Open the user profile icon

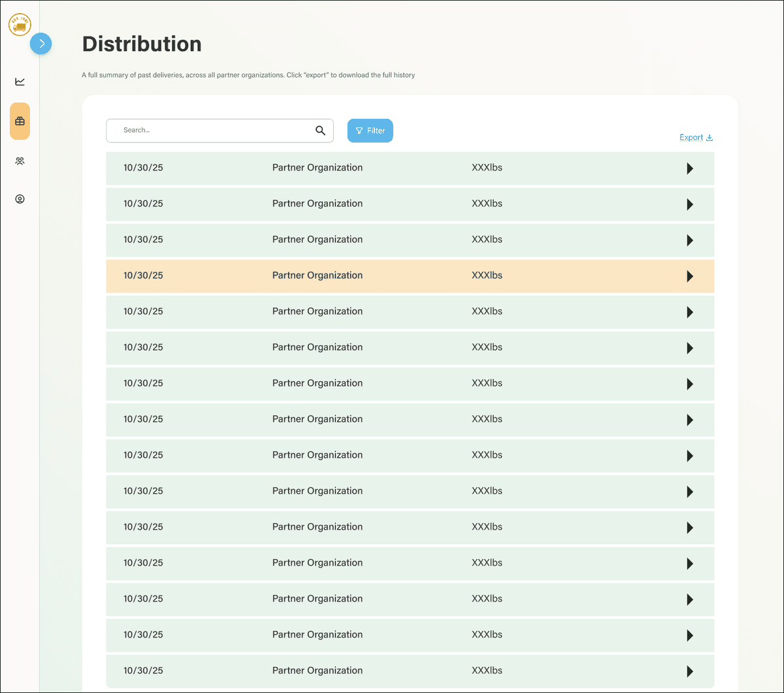20,199
